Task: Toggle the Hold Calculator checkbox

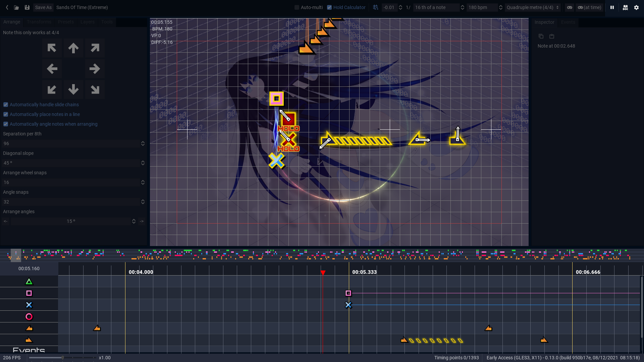Action: pyautogui.click(x=329, y=7)
